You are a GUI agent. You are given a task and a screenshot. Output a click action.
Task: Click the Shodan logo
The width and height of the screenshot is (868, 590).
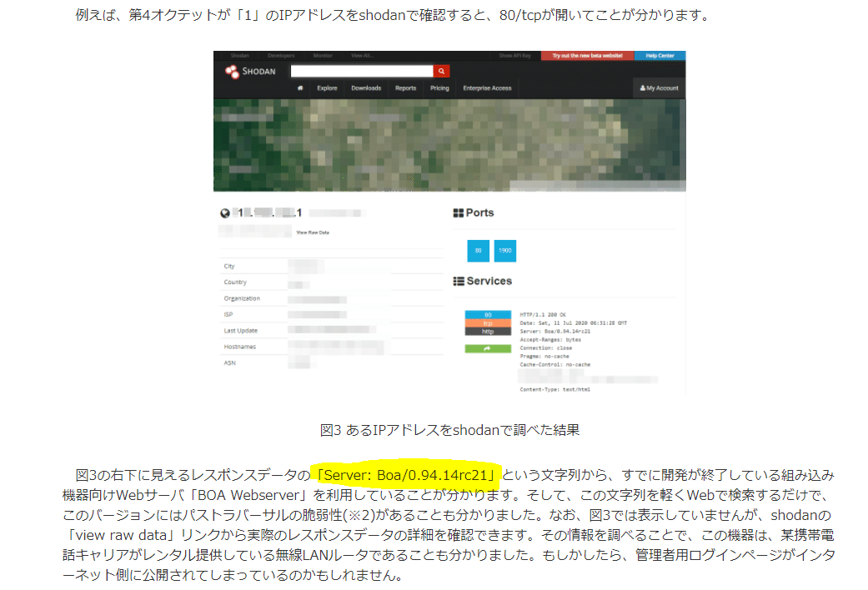point(250,71)
